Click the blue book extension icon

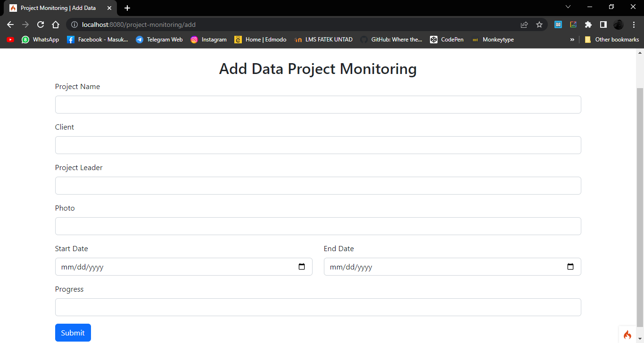pos(558,24)
